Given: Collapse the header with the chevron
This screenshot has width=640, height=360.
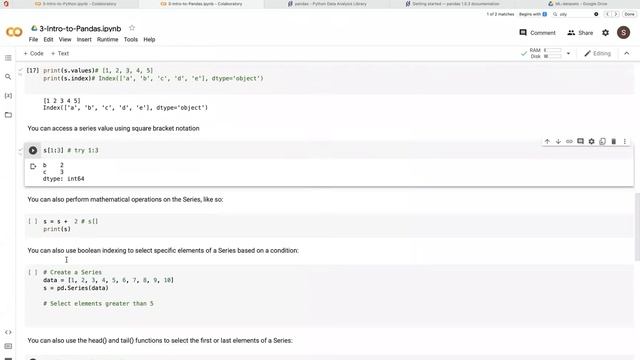Looking at the screenshot, I should [627, 53].
